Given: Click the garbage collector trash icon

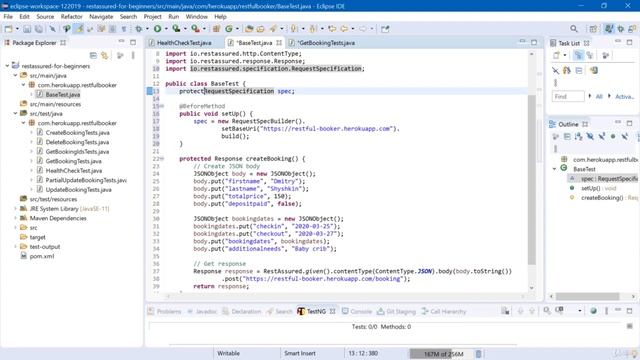Looking at the screenshot, I should click(479, 353).
